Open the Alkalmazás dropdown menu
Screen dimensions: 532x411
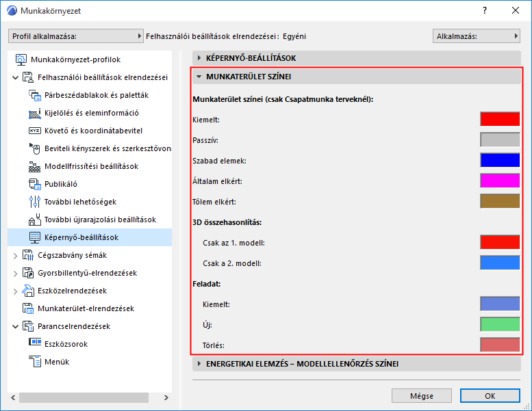pos(477,36)
